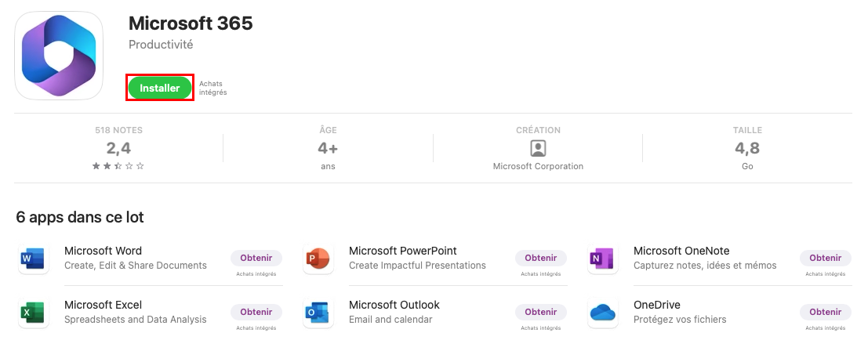Viewport: 868px width, 340px height.
Task: Open the Microsoft Excel icon
Action: pos(33,313)
